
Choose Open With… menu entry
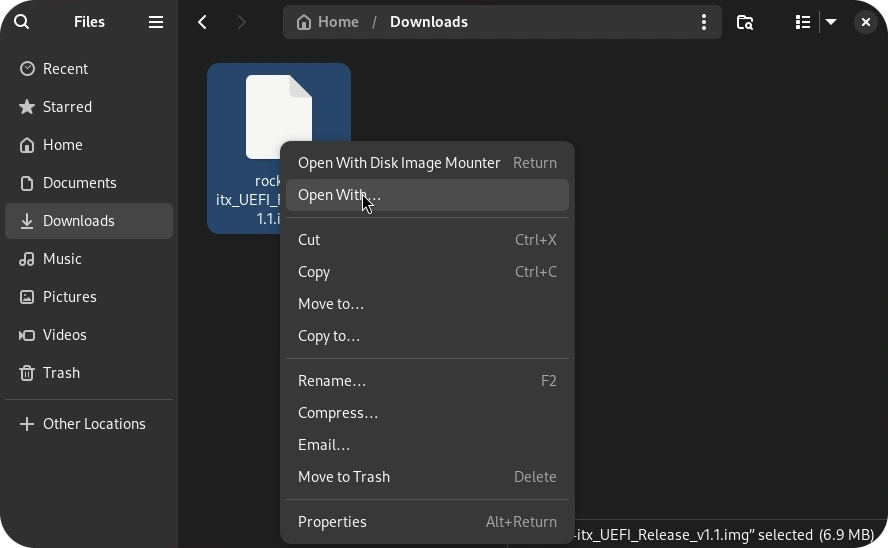pos(427,195)
